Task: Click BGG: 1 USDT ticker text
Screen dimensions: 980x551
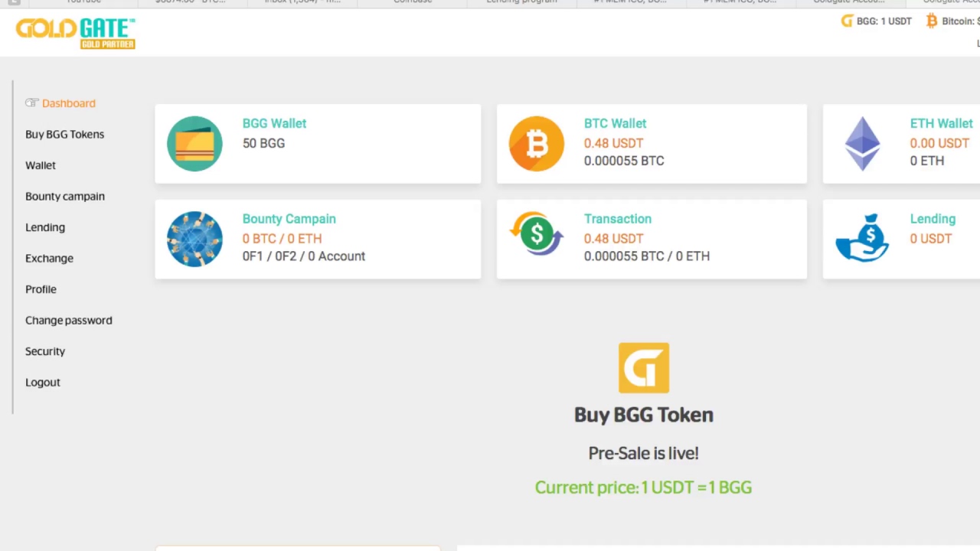Action: 884,21
